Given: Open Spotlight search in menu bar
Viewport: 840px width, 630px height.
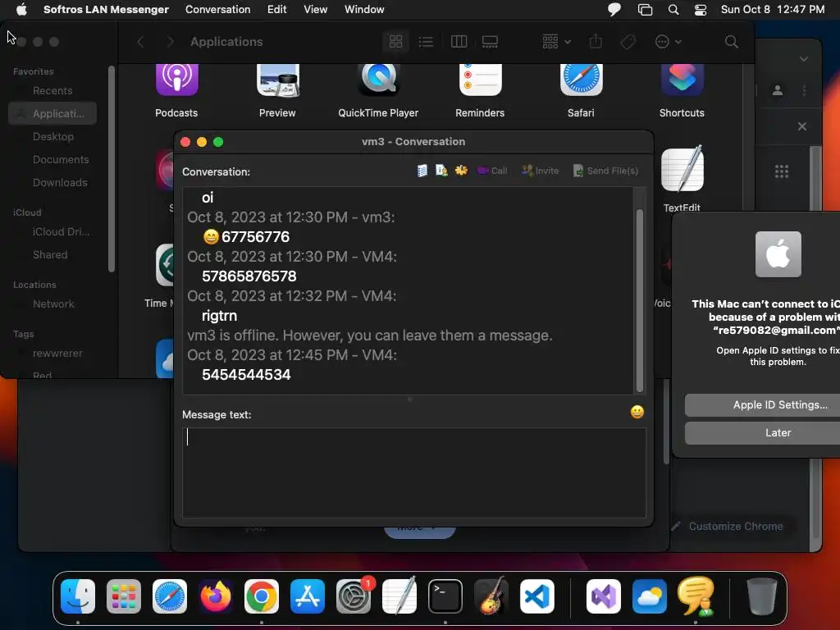Looking at the screenshot, I should point(673,10).
